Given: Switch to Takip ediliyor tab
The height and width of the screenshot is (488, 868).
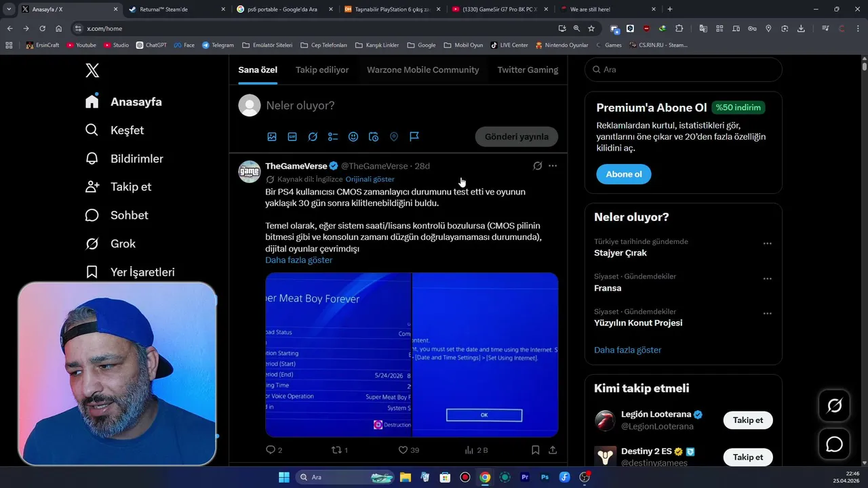Looking at the screenshot, I should tap(322, 70).
